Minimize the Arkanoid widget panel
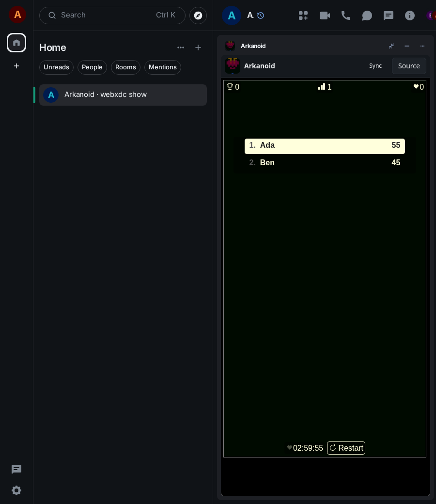 coord(407,46)
